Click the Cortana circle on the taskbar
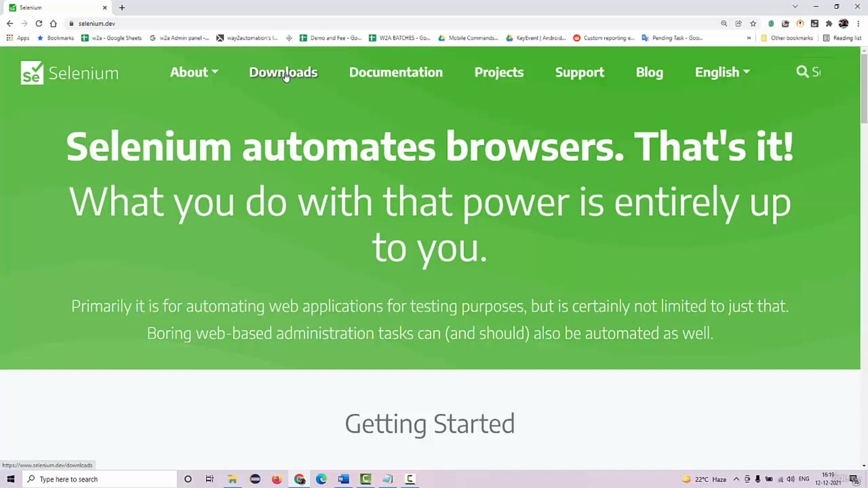Image resolution: width=868 pixels, height=488 pixels. point(188,479)
